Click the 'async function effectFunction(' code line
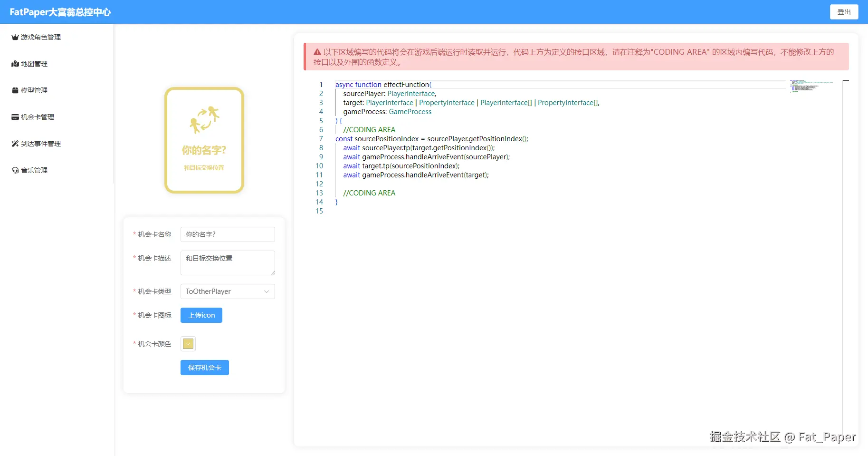This screenshot has height=456, width=868. pos(383,85)
